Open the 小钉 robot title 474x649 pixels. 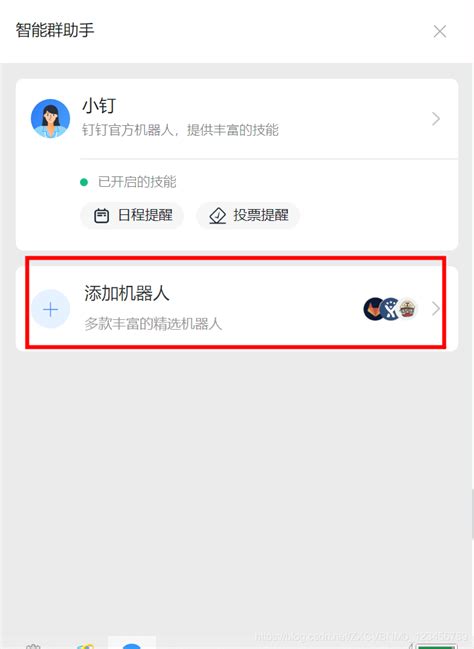click(x=99, y=106)
